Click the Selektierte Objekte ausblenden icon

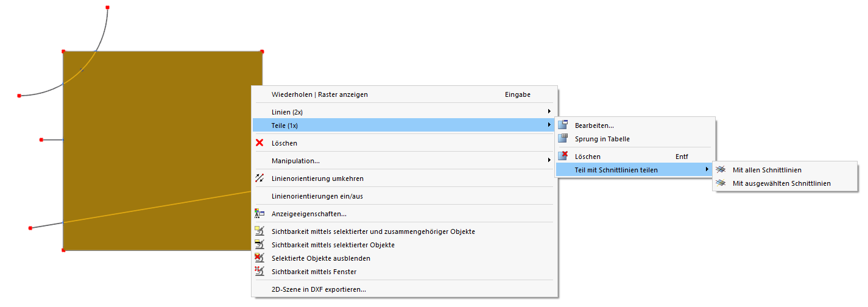coord(259,258)
